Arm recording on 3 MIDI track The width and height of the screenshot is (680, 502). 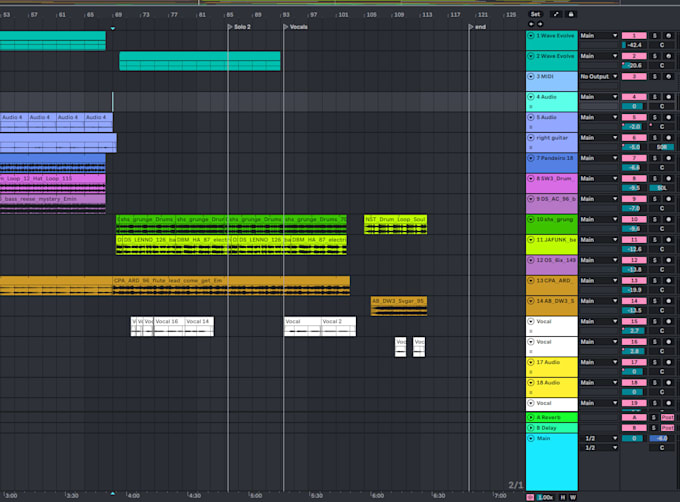point(668,76)
